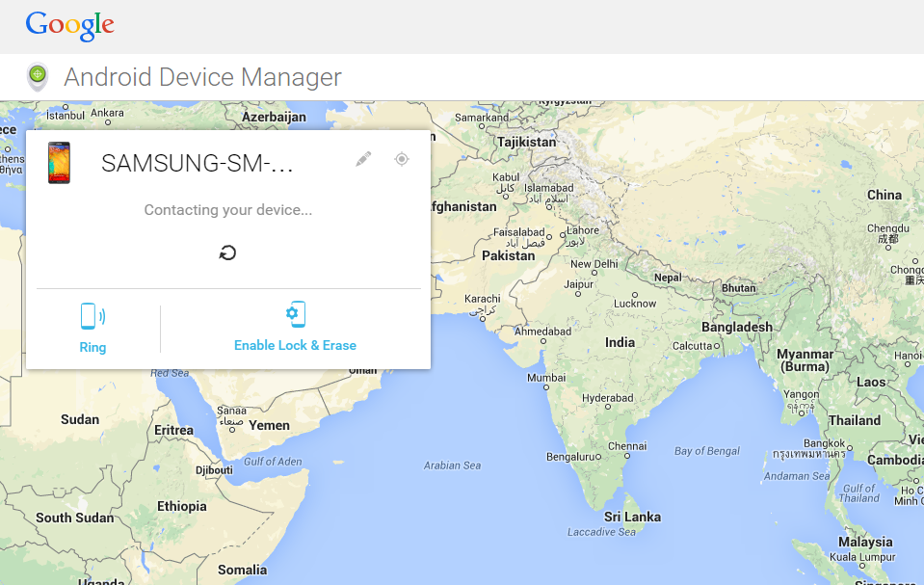The image size is (924, 585).
Task: Click the Android Device Manager pin icon
Action: tap(38, 76)
